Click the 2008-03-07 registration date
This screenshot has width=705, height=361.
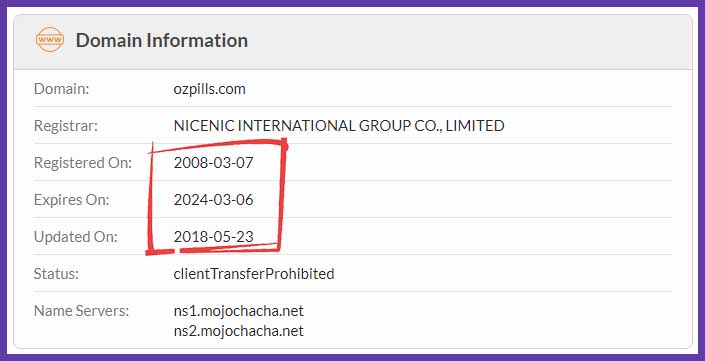tap(214, 163)
